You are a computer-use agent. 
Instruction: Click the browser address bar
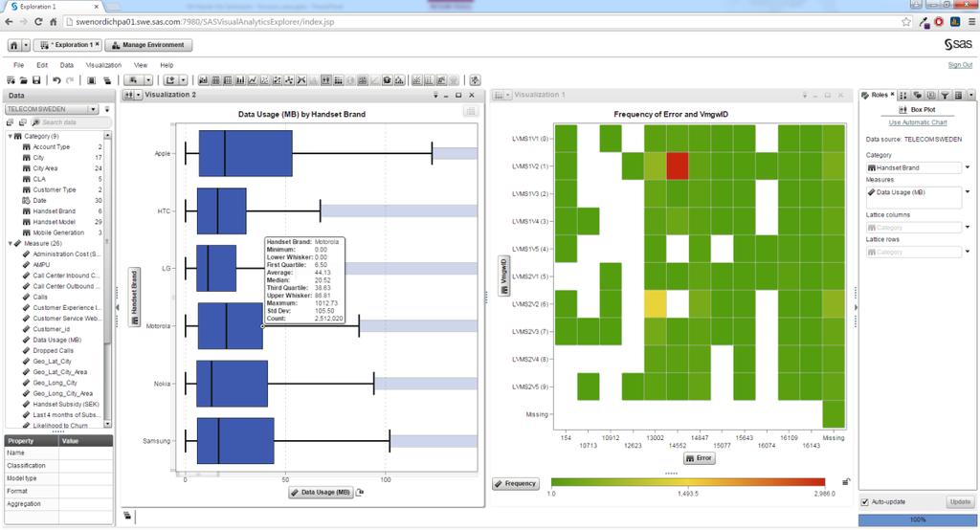(x=481, y=22)
